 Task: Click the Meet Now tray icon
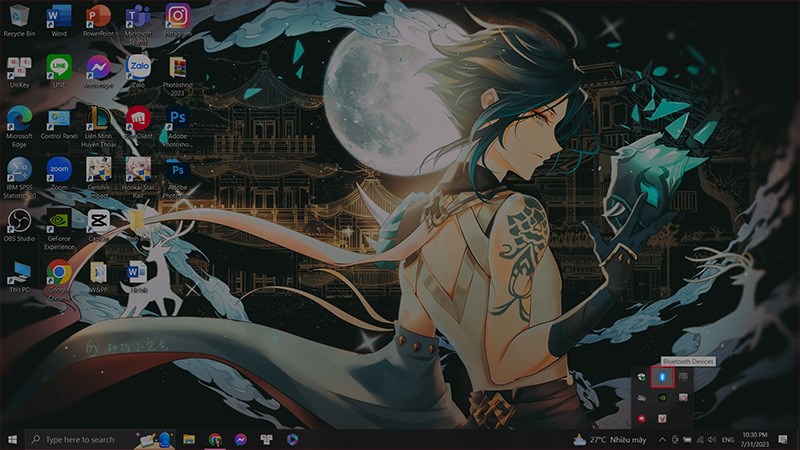tap(675, 439)
